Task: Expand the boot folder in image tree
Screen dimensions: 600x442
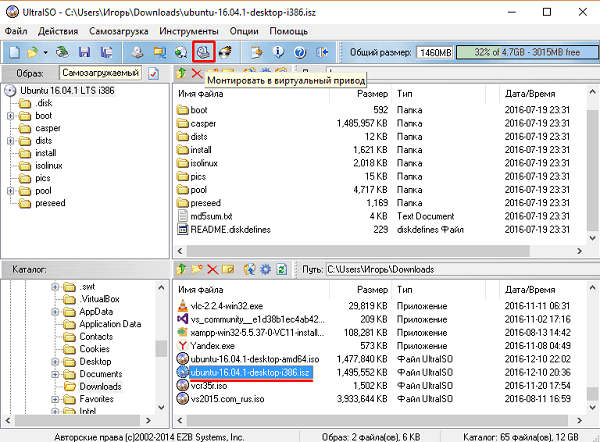Action: point(12,115)
